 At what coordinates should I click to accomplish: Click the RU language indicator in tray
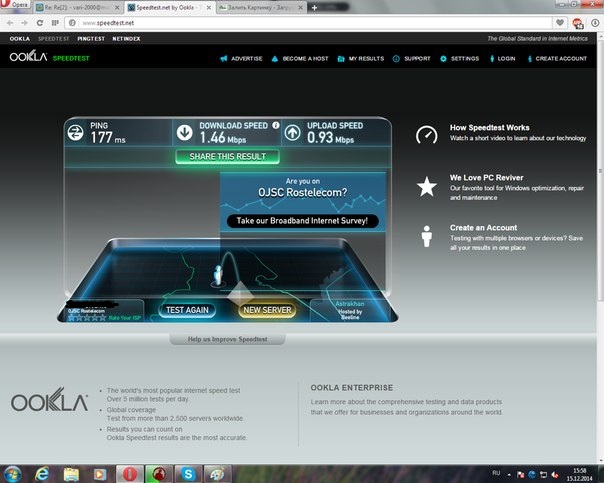coord(496,473)
